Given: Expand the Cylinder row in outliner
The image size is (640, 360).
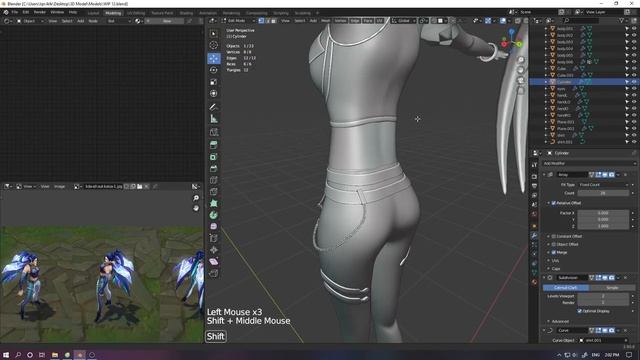Looking at the screenshot, I should 546,82.
